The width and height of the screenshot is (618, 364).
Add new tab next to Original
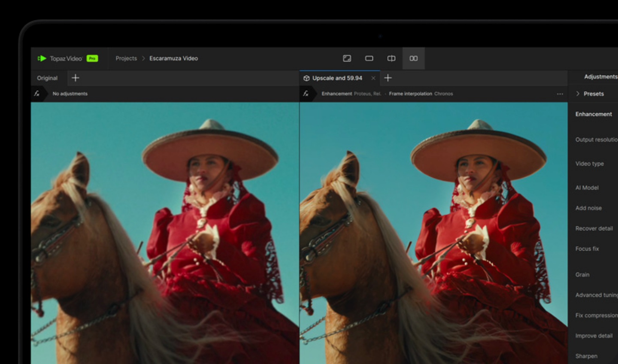coord(76,78)
